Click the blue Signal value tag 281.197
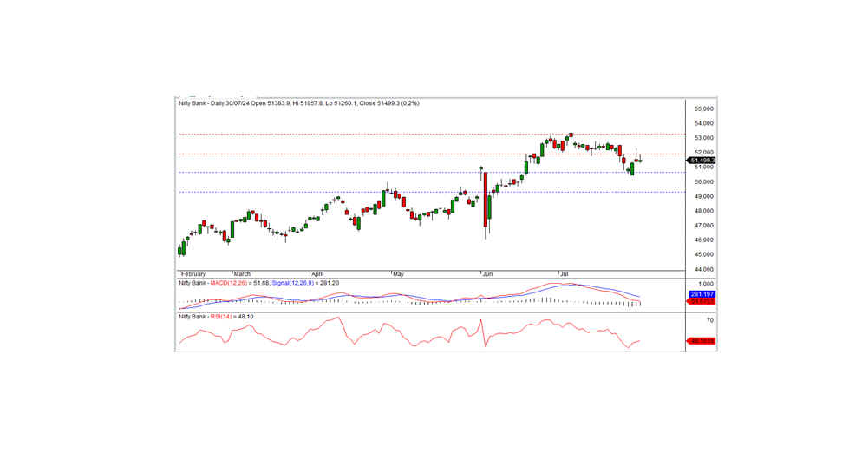Screen dimensions: 868x453 (x=702, y=295)
